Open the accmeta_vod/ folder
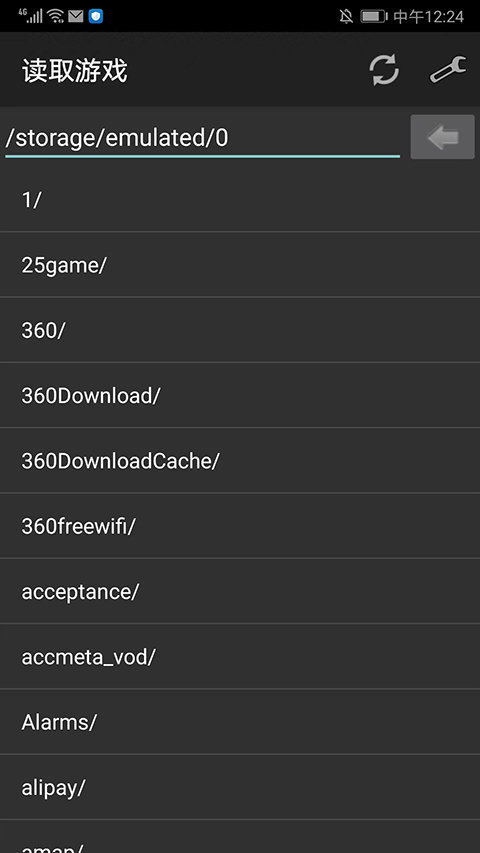 pos(240,657)
